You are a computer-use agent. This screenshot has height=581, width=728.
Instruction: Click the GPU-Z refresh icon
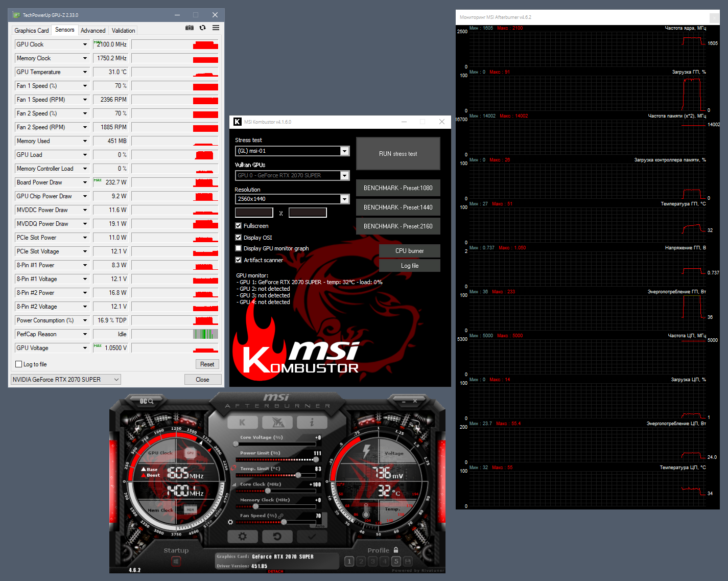[203, 28]
